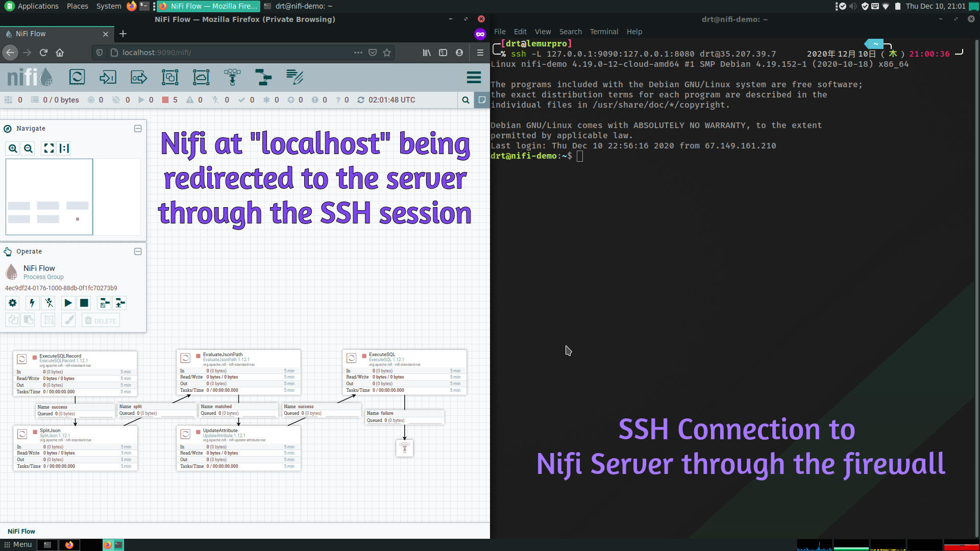Open Search menu in terminal window

tap(570, 32)
